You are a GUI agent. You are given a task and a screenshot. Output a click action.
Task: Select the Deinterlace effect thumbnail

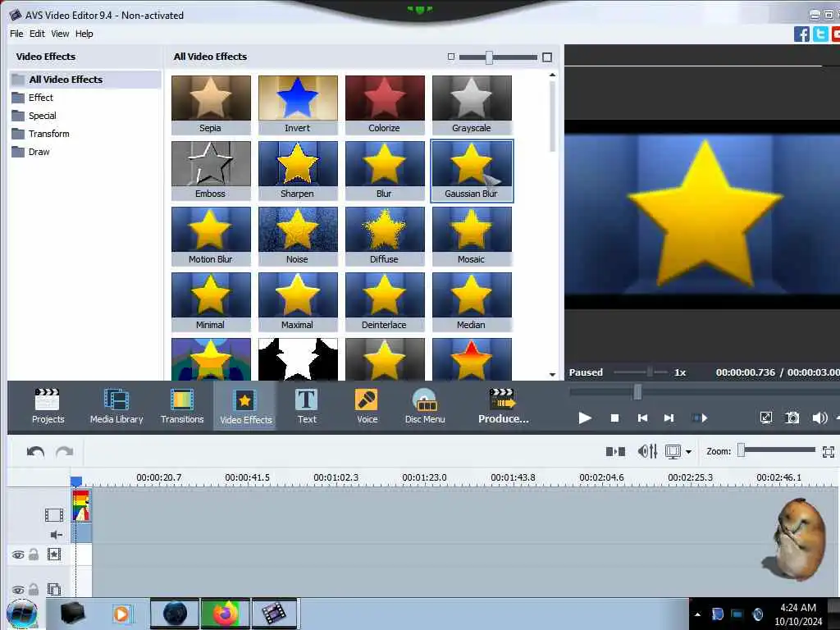point(385,302)
